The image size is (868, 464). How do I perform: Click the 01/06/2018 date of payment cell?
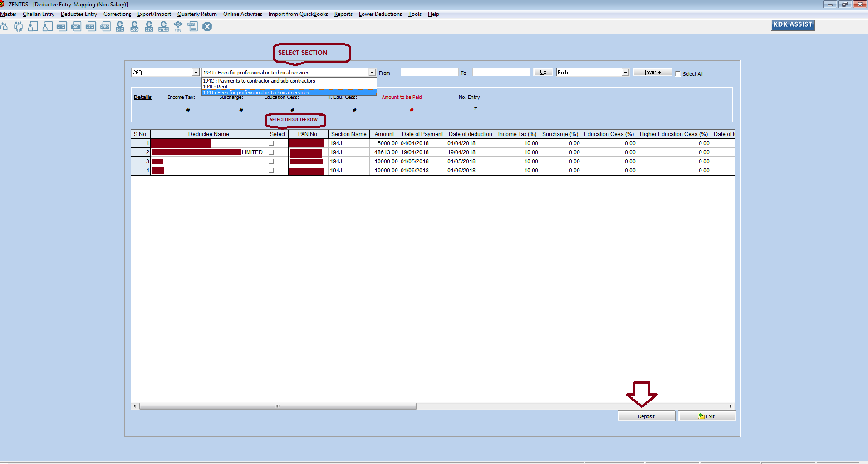(x=422, y=171)
